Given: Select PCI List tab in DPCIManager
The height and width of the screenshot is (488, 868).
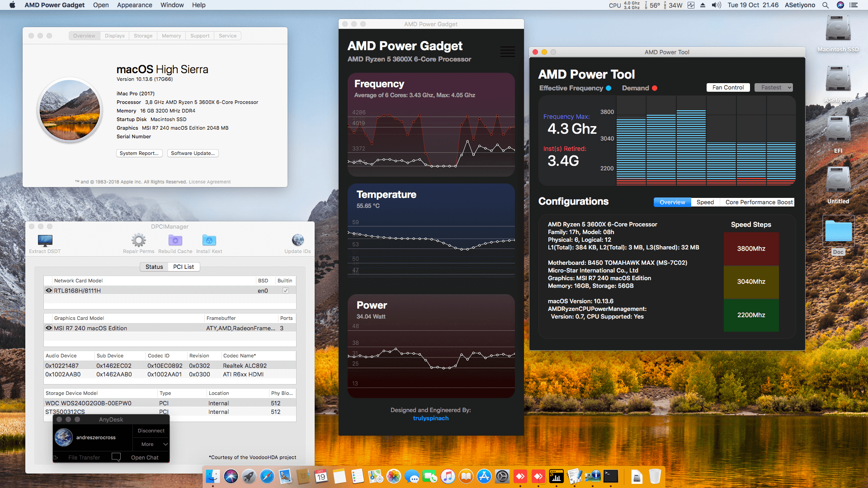Looking at the screenshot, I should coord(184,267).
